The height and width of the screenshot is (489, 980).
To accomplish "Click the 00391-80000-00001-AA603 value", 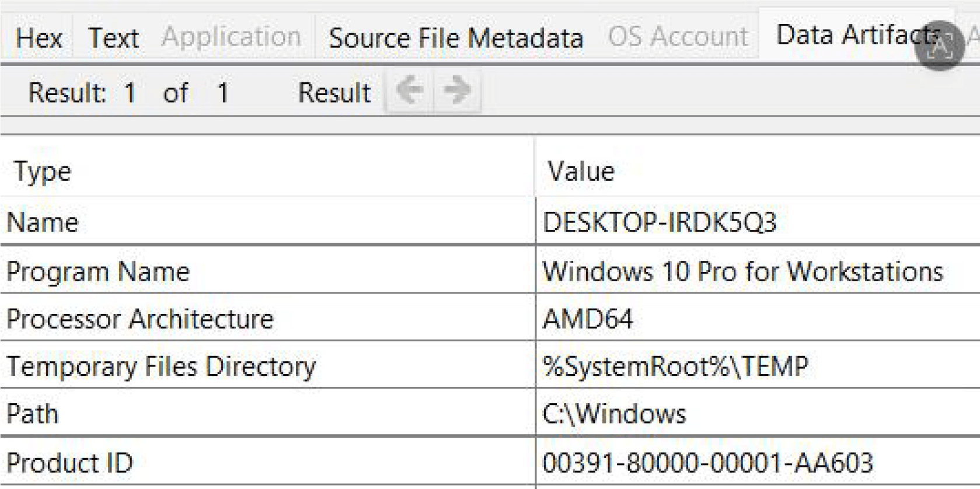I will (707, 463).
